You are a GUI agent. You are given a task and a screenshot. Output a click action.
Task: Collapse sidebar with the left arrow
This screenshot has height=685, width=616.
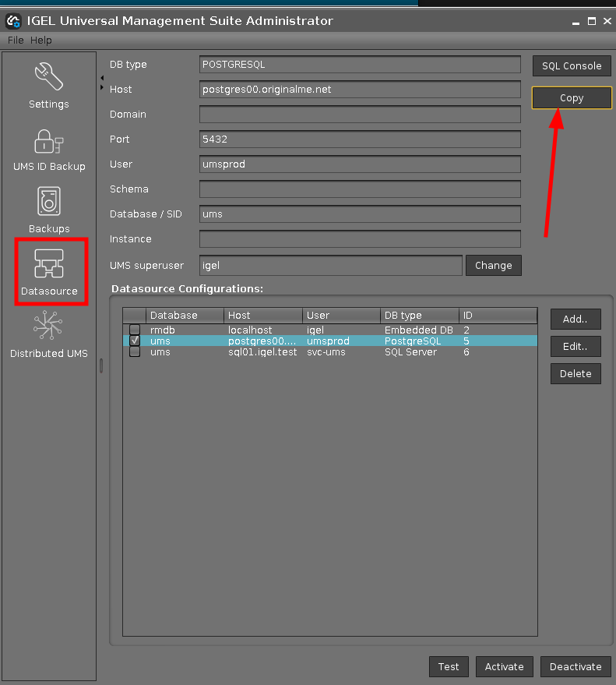coord(102,78)
